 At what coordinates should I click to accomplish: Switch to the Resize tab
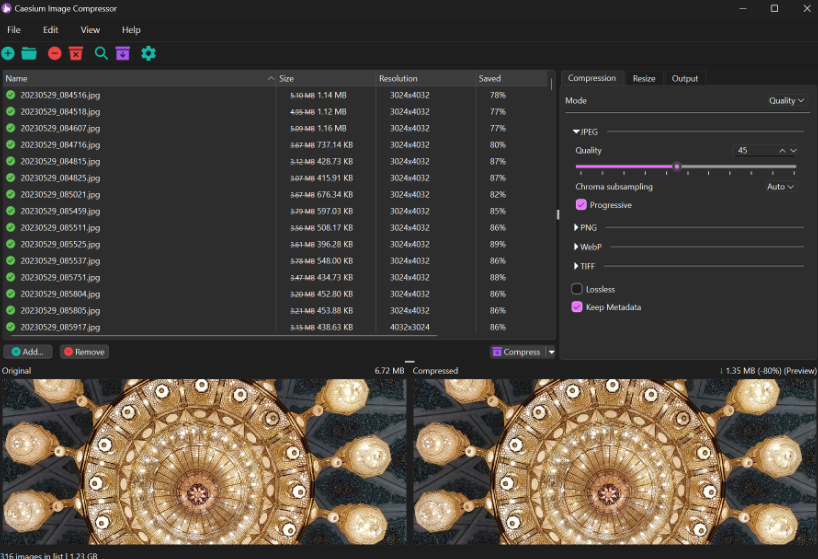pos(644,78)
